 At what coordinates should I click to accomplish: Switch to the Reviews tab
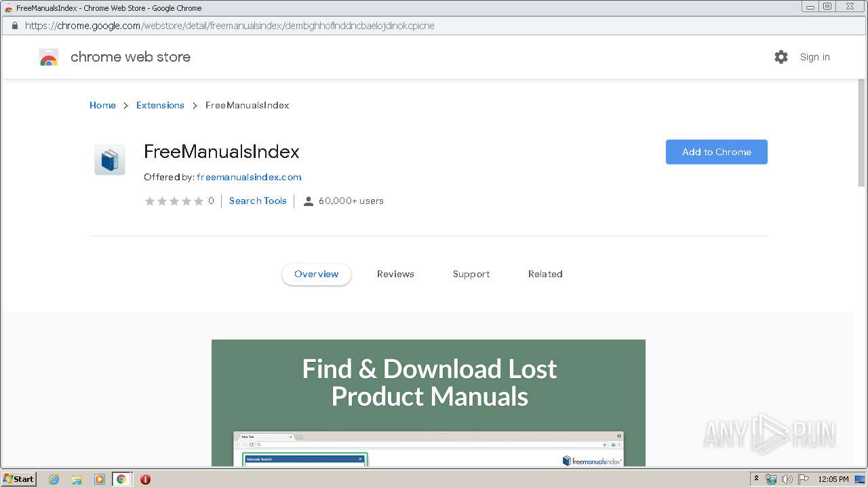[x=395, y=274]
